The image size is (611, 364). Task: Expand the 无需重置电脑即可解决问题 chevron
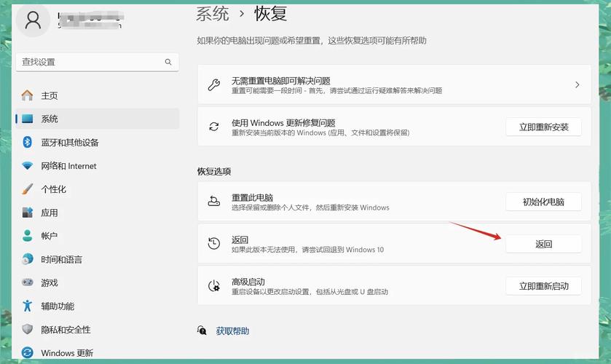point(577,84)
